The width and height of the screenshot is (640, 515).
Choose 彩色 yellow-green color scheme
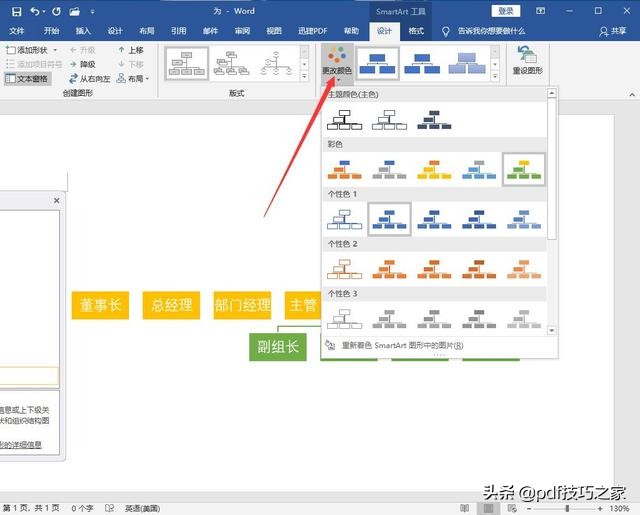click(524, 169)
